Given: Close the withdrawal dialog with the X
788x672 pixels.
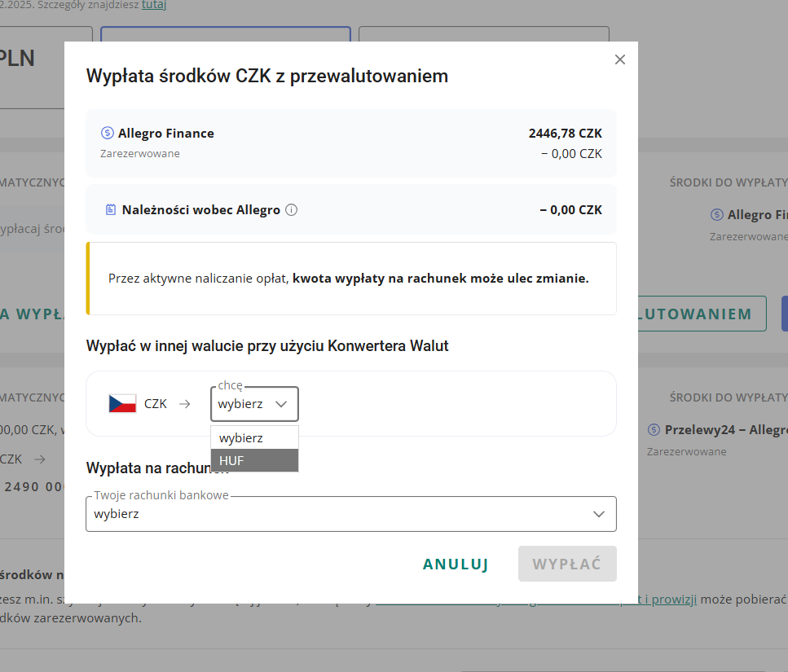Looking at the screenshot, I should 619,59.
